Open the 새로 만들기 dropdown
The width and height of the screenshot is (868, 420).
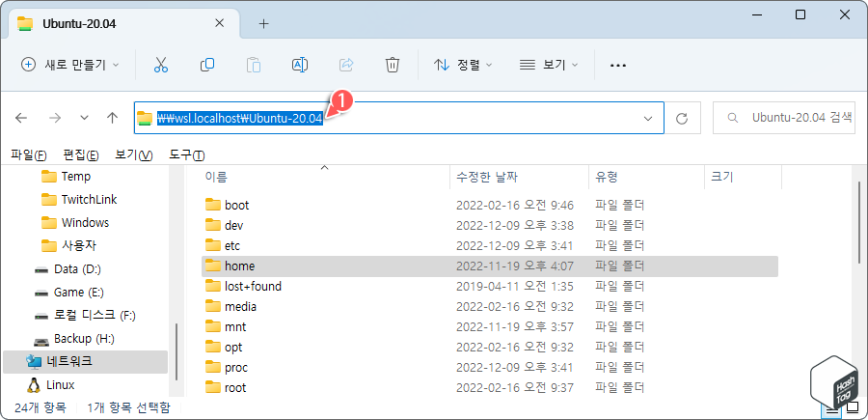tap(69, 65)
